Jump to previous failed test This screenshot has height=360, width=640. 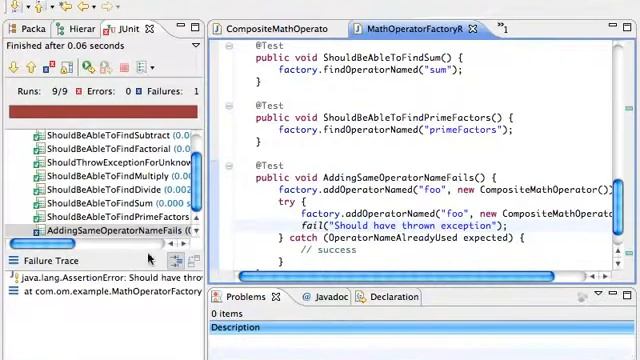coord(31,68)
